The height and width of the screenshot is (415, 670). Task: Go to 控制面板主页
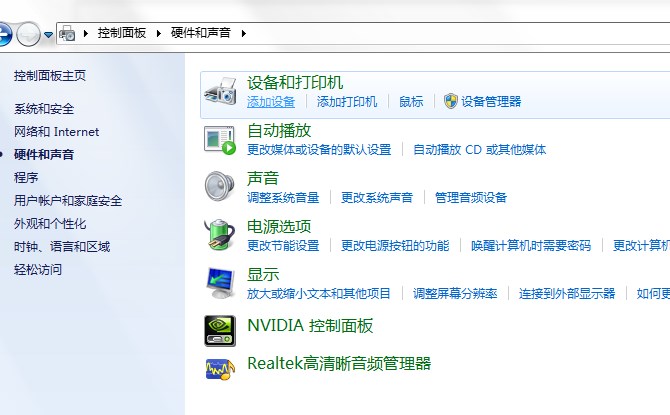(x=50, y=76)
